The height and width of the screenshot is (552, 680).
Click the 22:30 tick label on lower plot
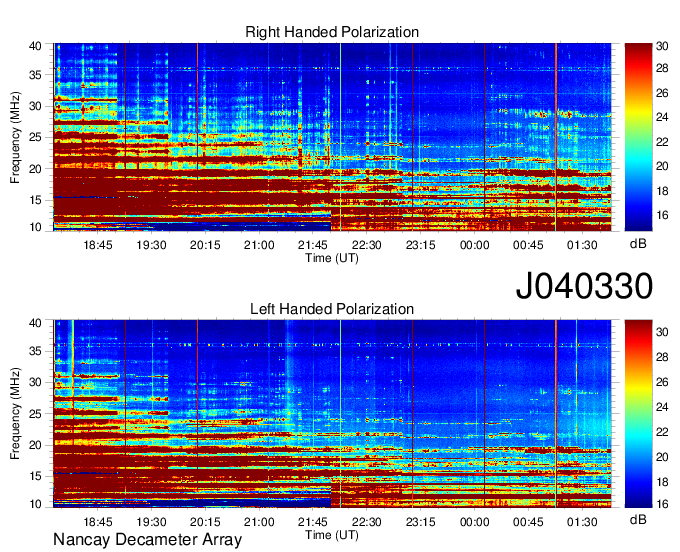366,522
